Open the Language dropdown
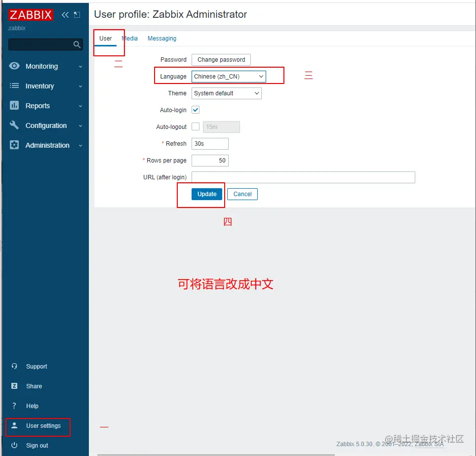 tap(229, 77)
